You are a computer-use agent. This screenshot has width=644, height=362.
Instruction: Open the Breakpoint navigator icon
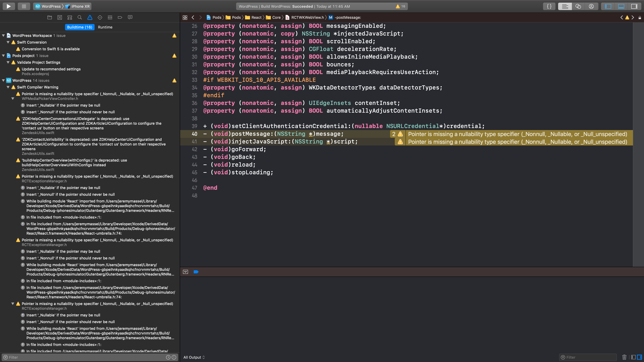tap(120, 17)
